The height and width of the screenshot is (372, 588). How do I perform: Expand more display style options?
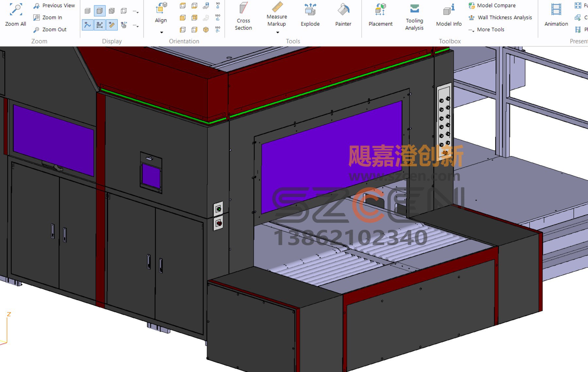pyautogui.click(x=136, y=12)
